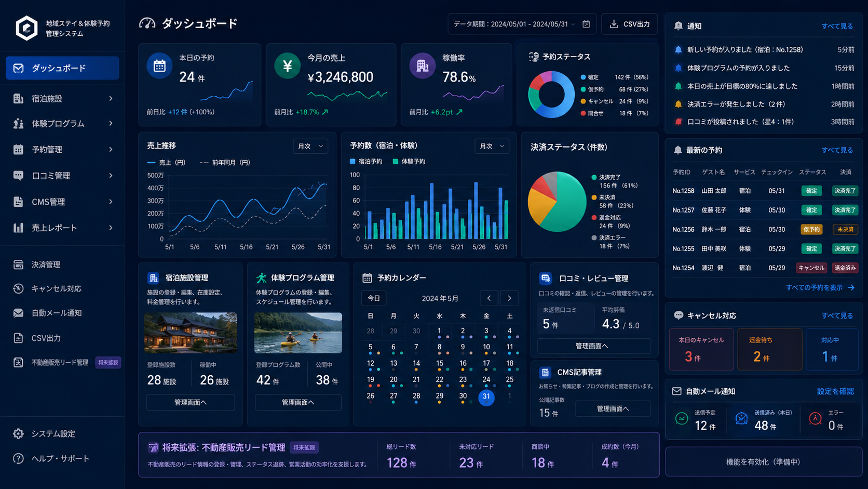Open the データ期間 date range selector
This screenshot has height=489, width=868.
pos(522,24)
